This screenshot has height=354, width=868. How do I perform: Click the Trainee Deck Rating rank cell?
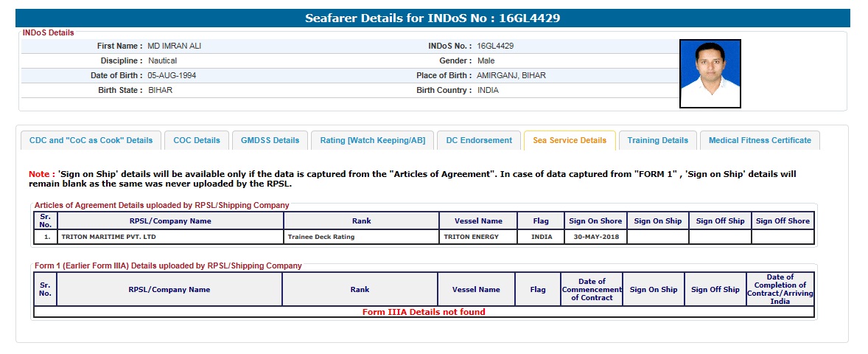pyautogui.click(x=321, y=237)
